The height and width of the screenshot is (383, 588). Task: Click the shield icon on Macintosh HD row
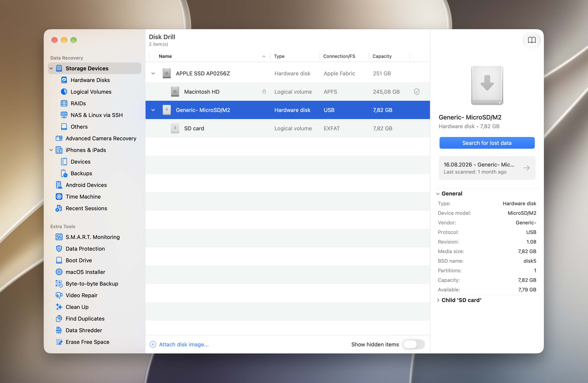[416, 92]
